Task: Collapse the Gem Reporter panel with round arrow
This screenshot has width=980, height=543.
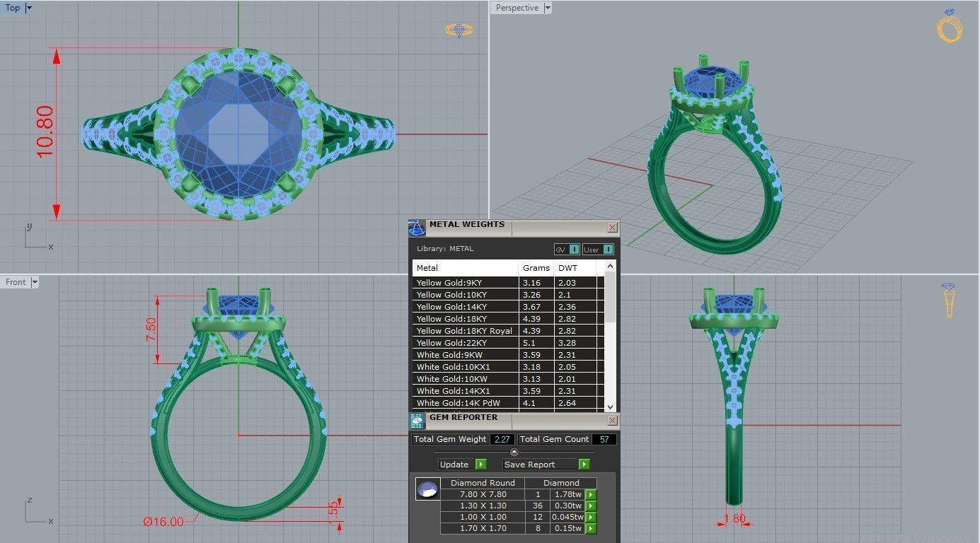Action: 514,452
